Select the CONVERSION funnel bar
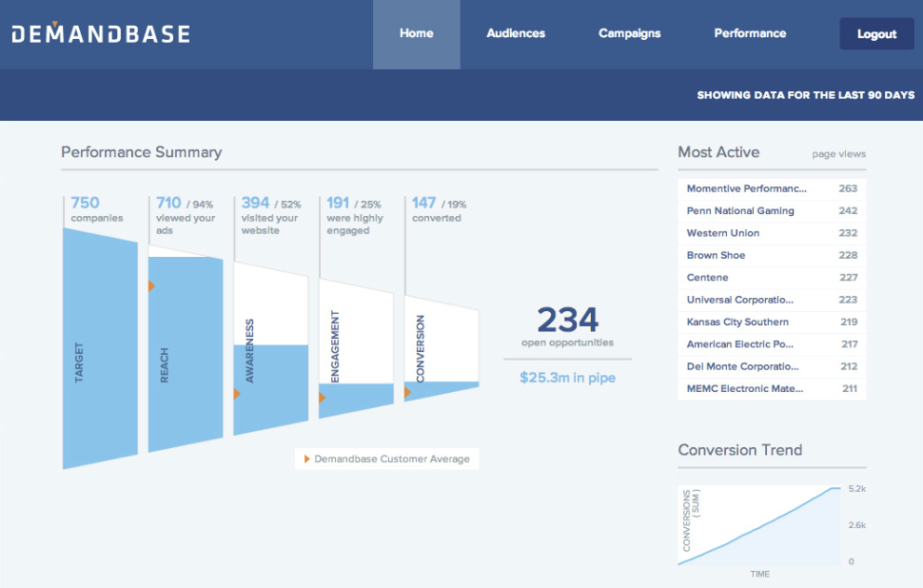The image size is (923, 588). click(x=442, y=348)
